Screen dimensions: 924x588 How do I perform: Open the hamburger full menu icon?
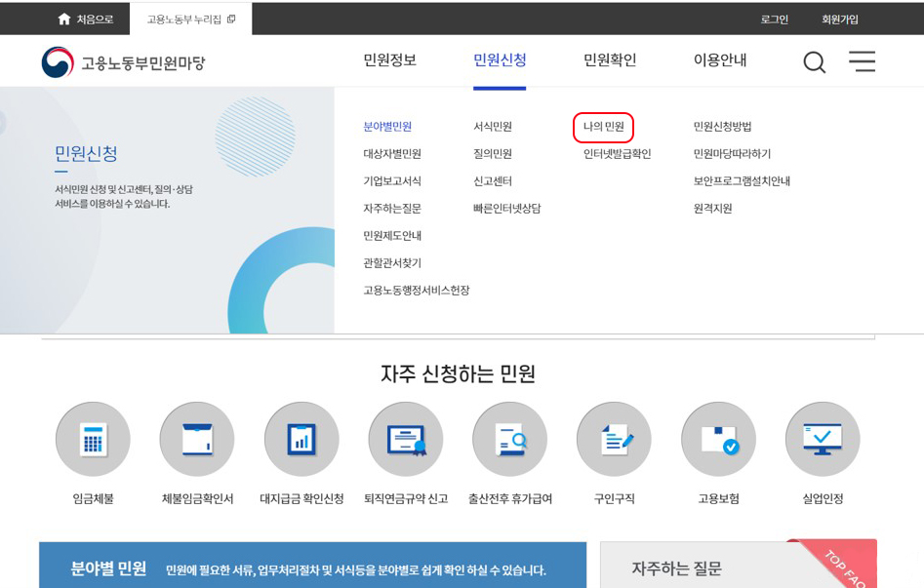(863, 61)
